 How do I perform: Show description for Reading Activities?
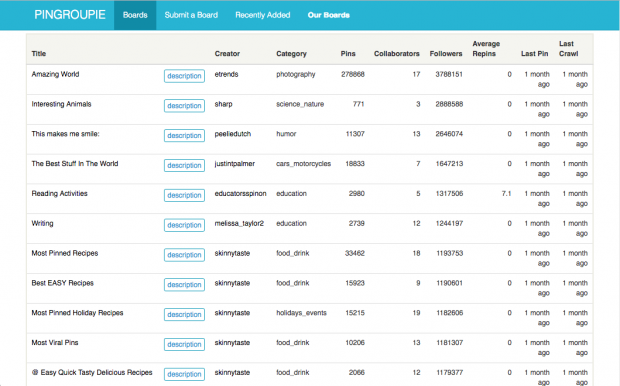184,195
